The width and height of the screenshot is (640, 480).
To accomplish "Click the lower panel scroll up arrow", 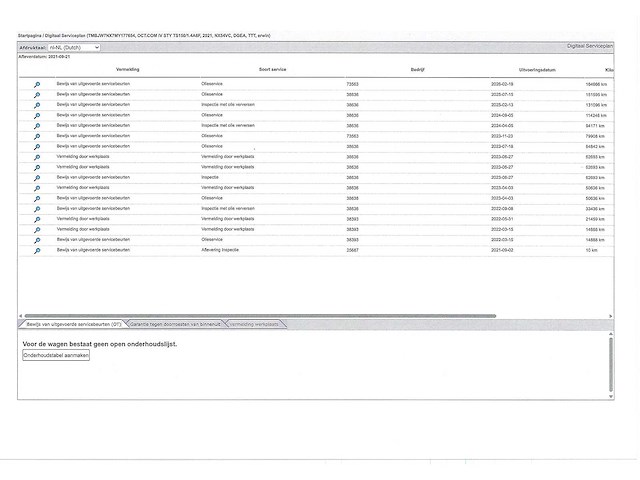I will [x=611, y=334].
